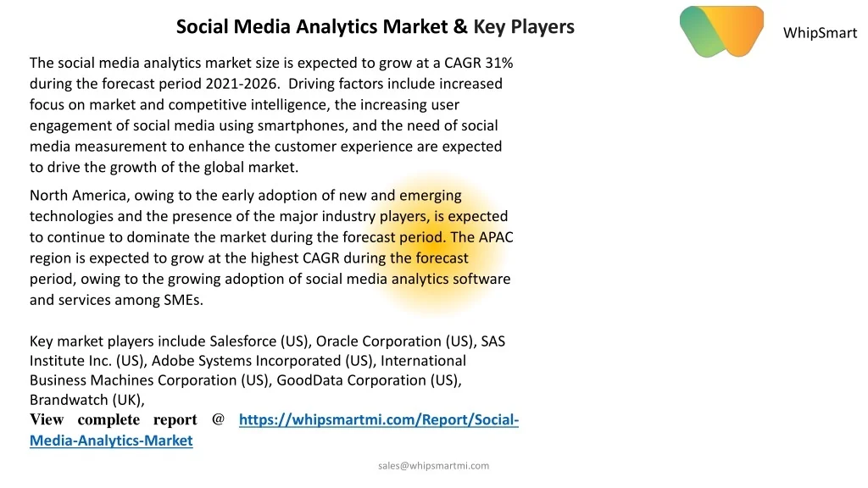This screenshot has height=488, width=868.
Task: Click the words "North America"
Action: (x=79, y=196)
